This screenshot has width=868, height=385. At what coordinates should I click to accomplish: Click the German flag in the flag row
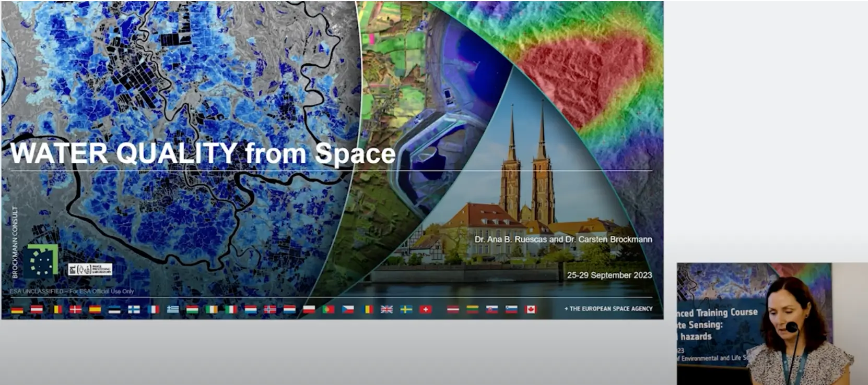point(17,309)
